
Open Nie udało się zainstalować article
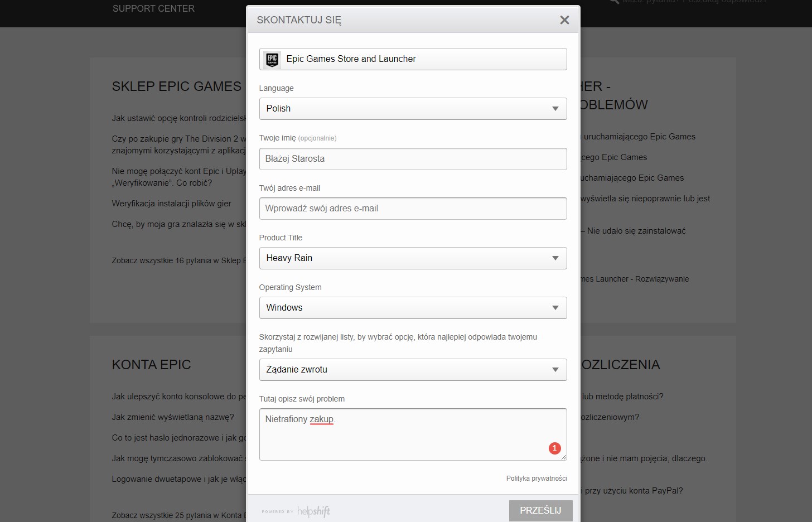pos(633,231)
